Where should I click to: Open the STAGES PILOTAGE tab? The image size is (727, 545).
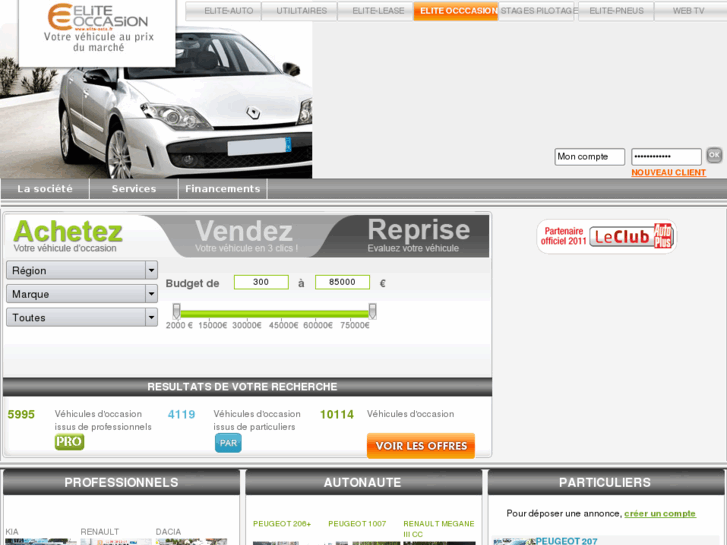(x=537, y=11)
